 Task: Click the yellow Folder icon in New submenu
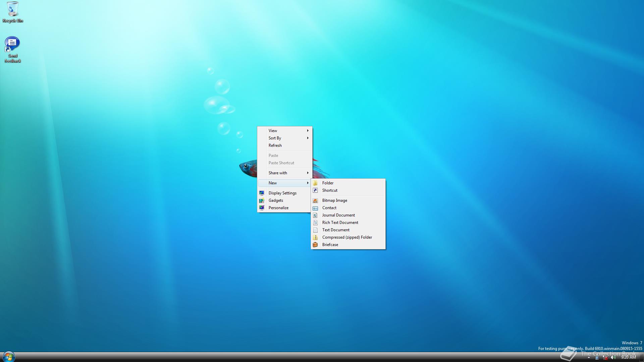pos(315,183)
